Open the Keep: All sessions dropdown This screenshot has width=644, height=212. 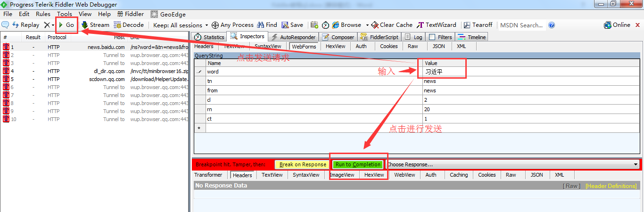(x=181, y=25)
